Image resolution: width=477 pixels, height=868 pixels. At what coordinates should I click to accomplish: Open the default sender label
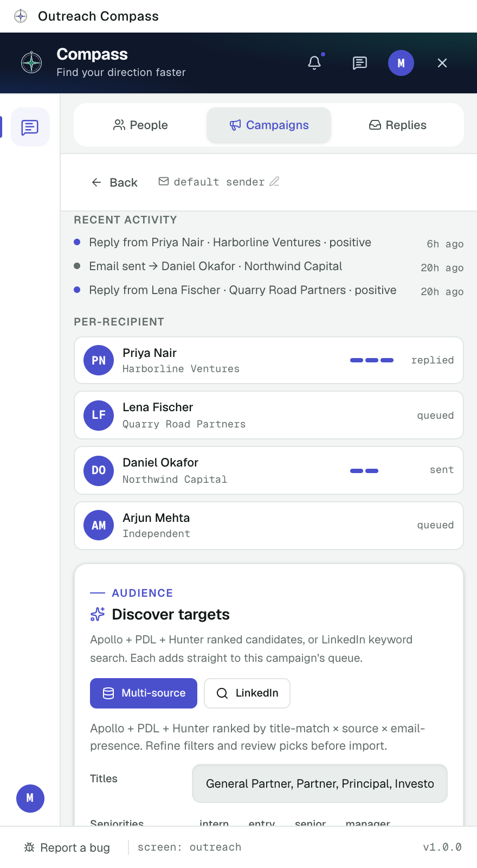[x=219, y=182]
